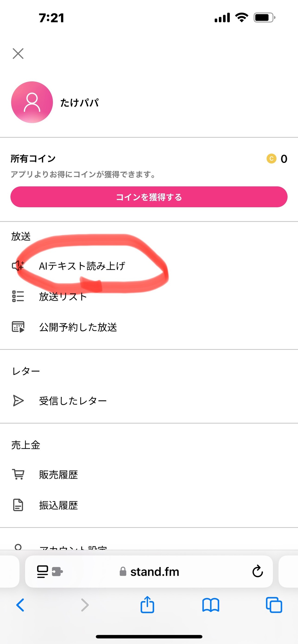The width and height of the screenshot is (298, 644).
Task: Tap the たけパパ username
Action: tap(79, 102)
